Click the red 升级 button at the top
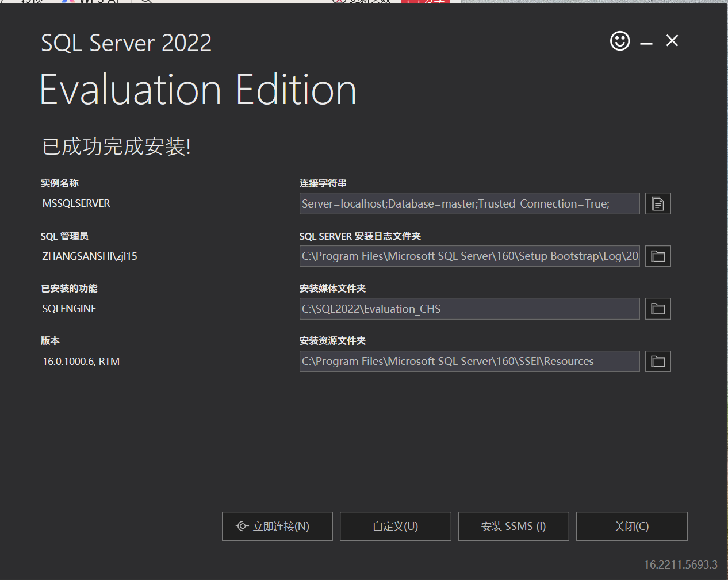728x580 pixels. [425, 2]
